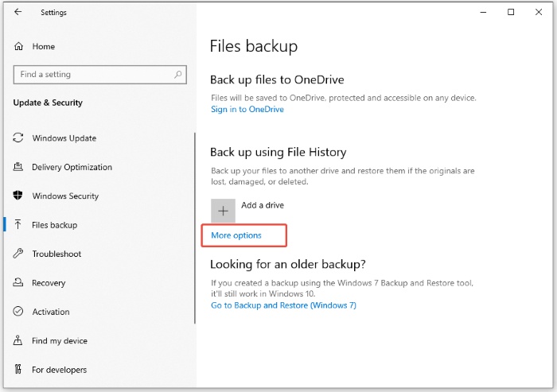The image size is (557, 392).
Task: Click the plus icon to add a drive
Action: point(223,211)
